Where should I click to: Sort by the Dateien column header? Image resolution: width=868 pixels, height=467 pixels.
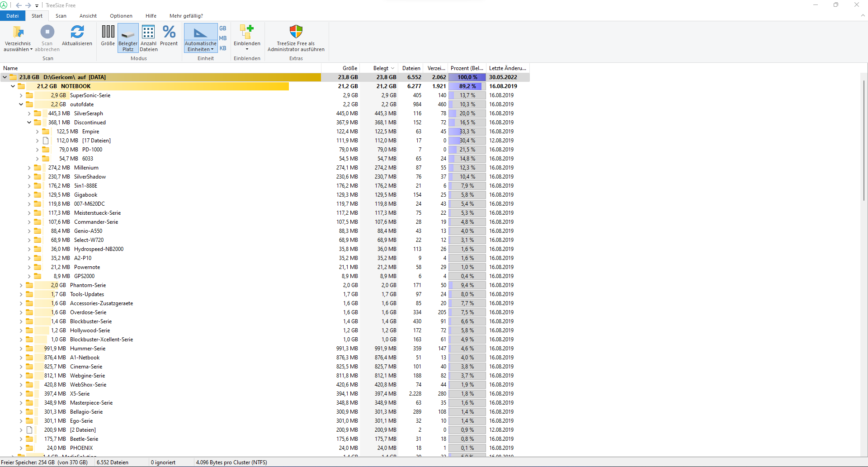[411, 68]
